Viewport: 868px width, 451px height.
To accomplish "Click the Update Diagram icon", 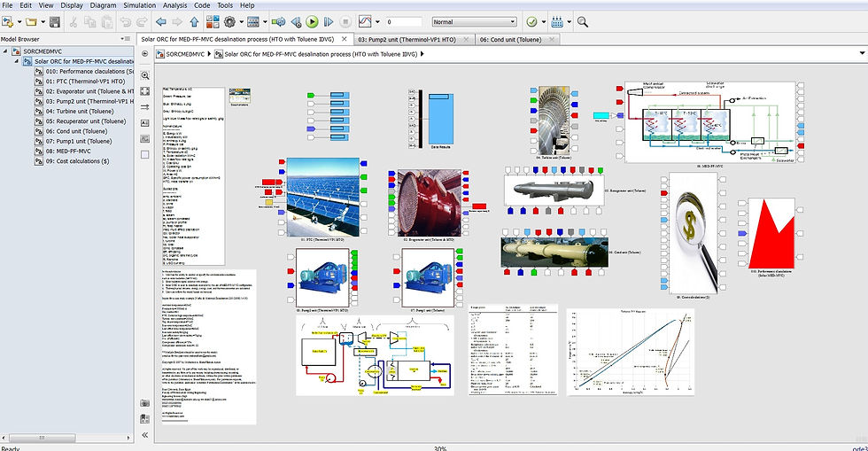I will point(279,22).
